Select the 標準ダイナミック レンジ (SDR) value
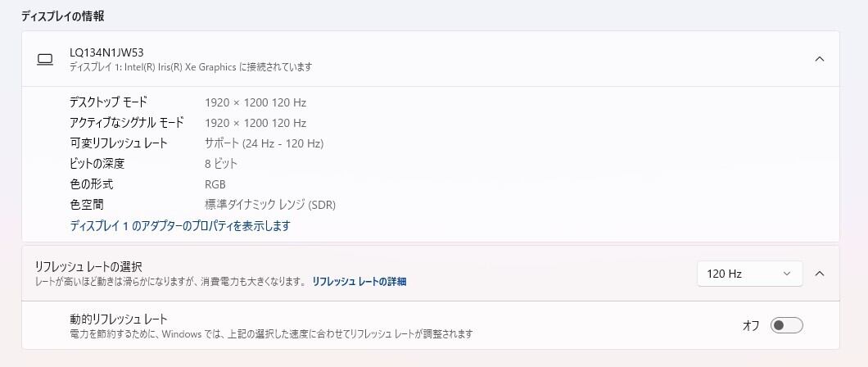868x367 pixels. pos(270,205)
